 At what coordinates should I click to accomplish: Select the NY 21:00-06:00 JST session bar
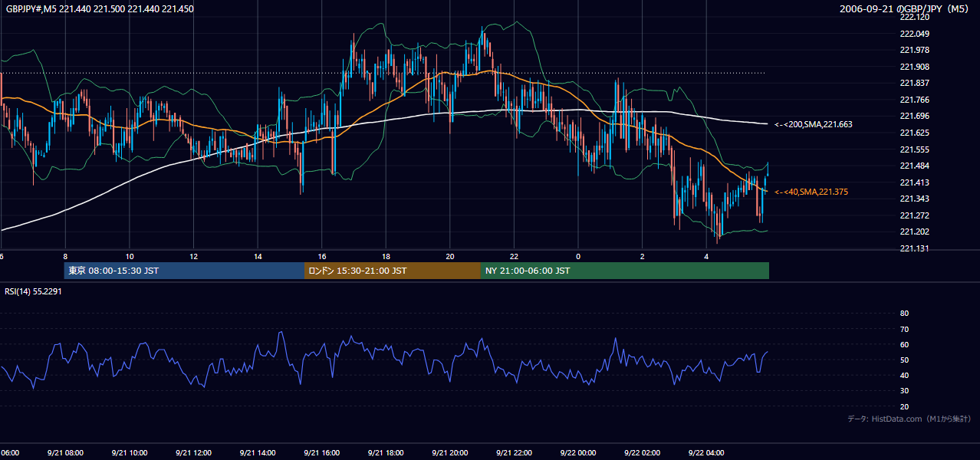[625, 271]
